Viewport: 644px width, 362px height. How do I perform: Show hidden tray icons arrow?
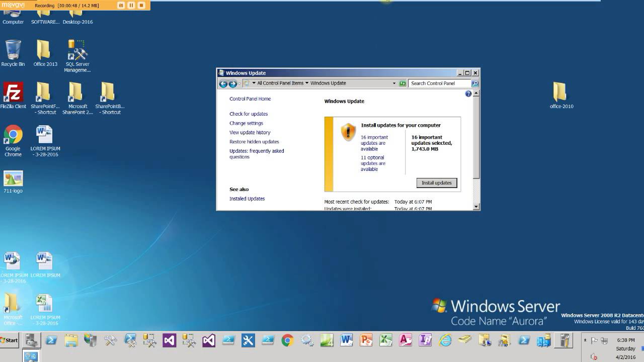tap(585, 340)
